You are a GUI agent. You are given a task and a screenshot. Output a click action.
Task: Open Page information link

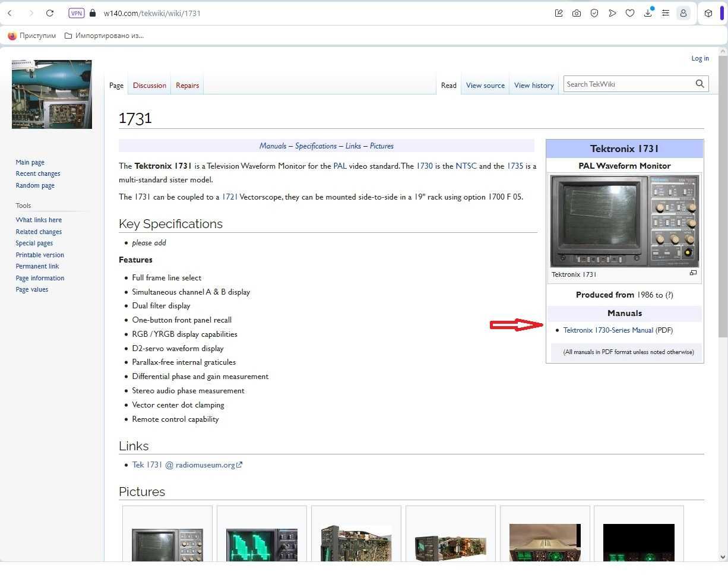[x=40, y=278]
